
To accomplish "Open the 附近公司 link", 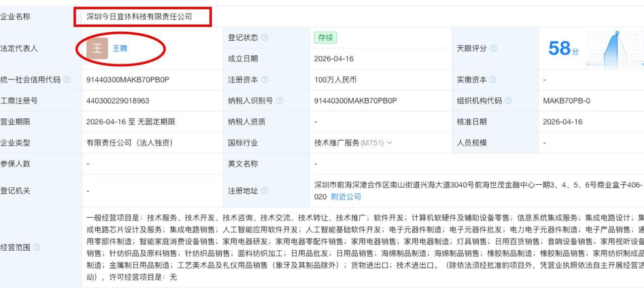I will click(346, 196).
